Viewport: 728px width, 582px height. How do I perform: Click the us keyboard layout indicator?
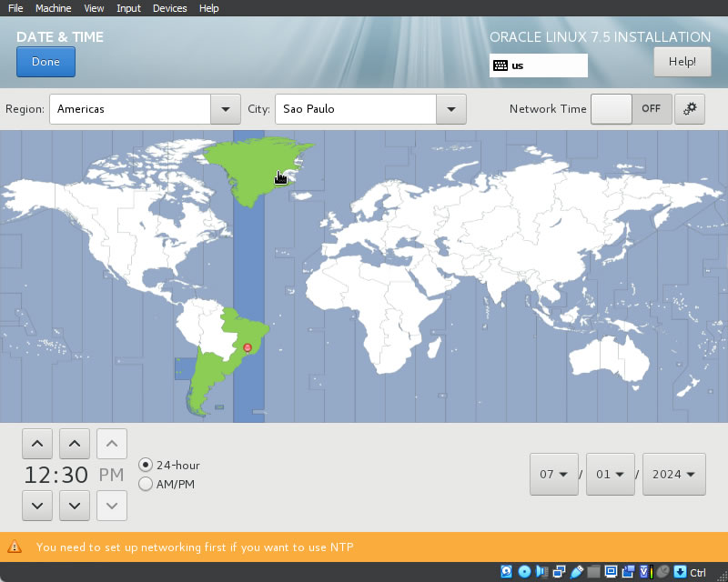(538, 65)
